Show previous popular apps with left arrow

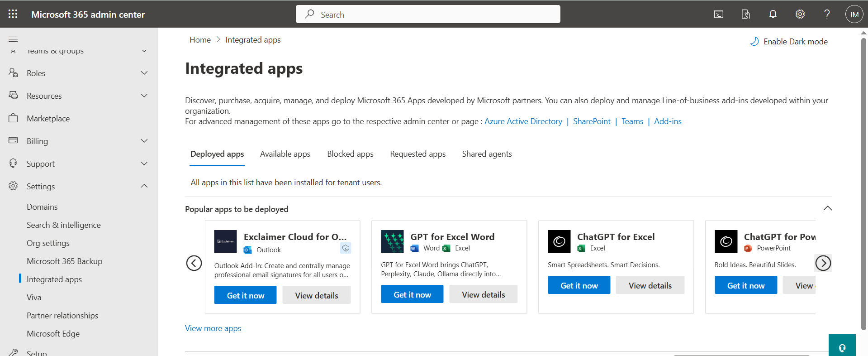coord(194,263)
